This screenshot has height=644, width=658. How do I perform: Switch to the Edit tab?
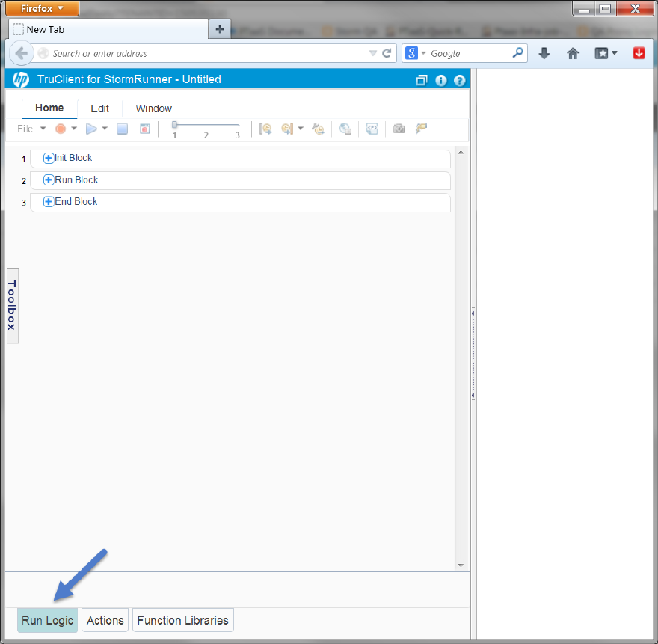tap(100, 108)
